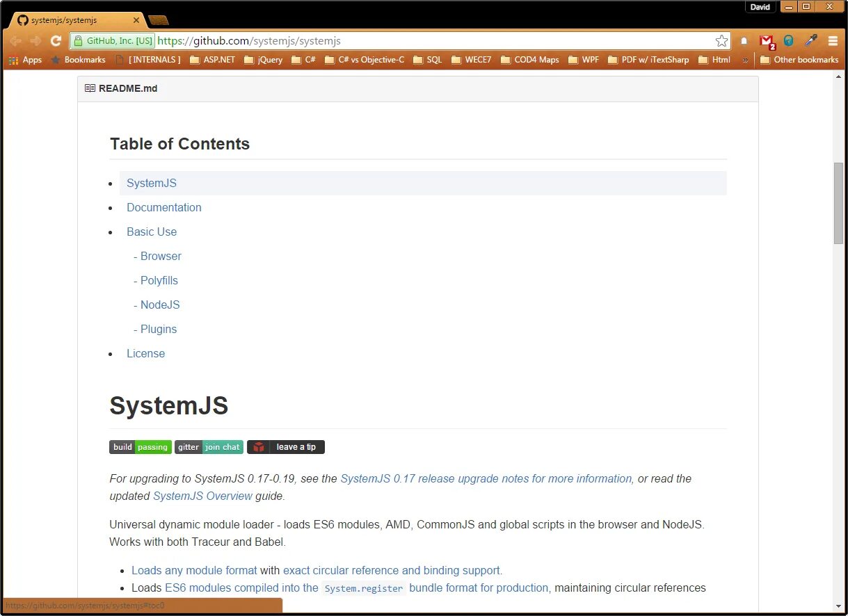Open the [ INTERNALS ] bookmark
Image resolution: width=848 pixels, height=616 pixels.
(147, 60)
